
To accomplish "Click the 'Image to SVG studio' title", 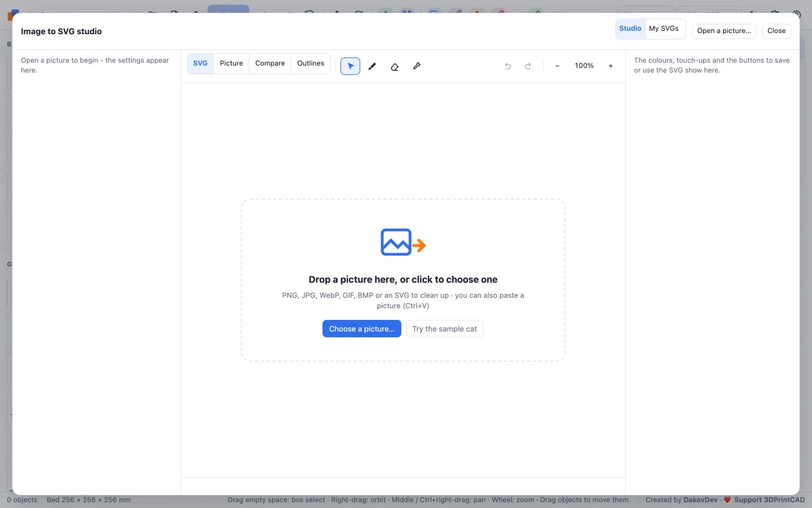I will pos(61,31).
